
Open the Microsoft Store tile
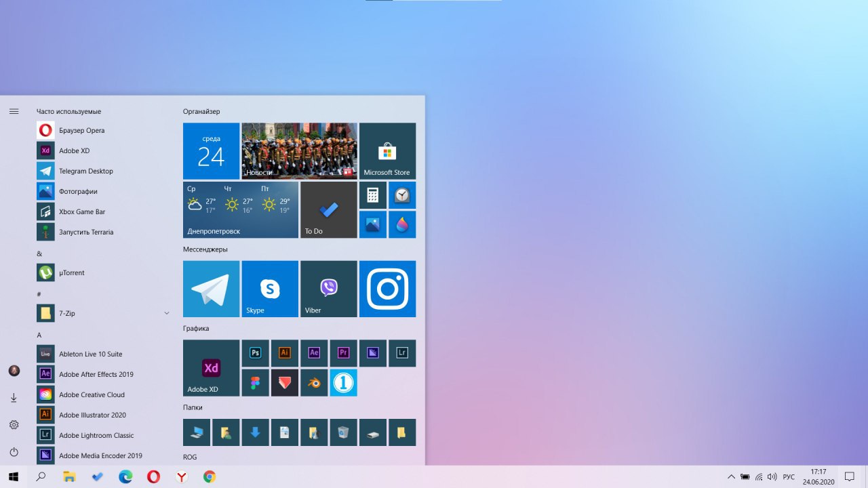(387, 150)
